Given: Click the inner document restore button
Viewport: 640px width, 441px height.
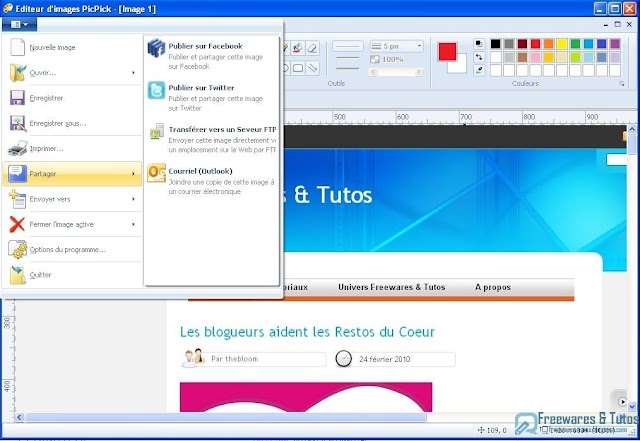Looking at the screenshot, I should tap(618, 24).
